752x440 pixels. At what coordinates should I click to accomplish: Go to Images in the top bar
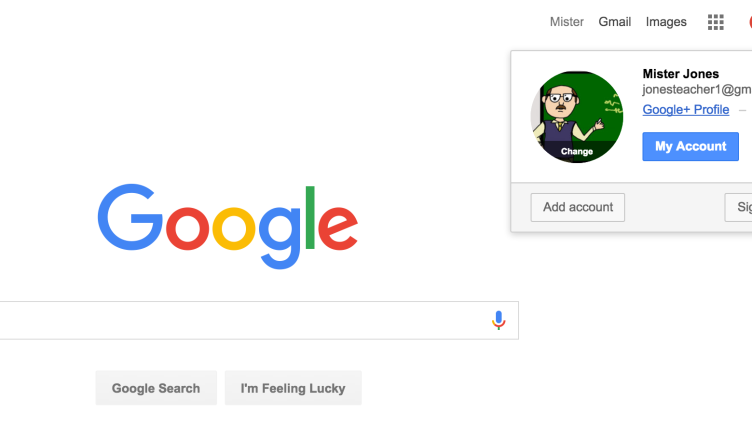(x=666, y=22)
